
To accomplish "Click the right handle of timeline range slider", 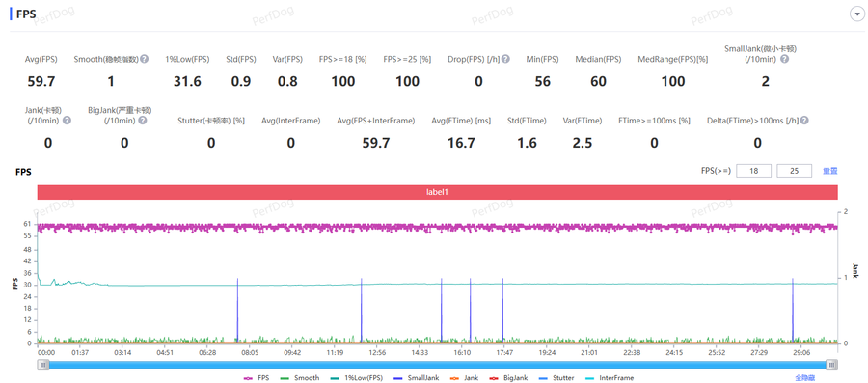I will 831,364.
